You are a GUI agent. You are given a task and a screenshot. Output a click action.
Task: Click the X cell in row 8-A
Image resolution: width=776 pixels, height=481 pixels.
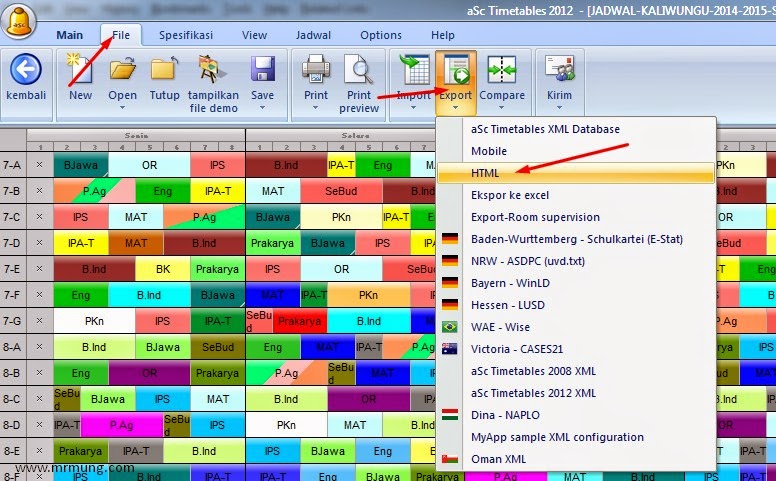(40, 347)
